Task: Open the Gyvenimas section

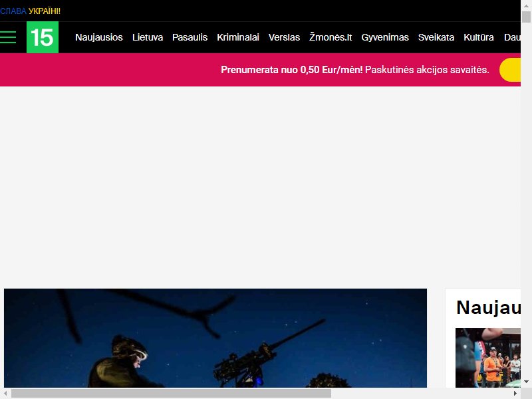Action: coord(385,37)
